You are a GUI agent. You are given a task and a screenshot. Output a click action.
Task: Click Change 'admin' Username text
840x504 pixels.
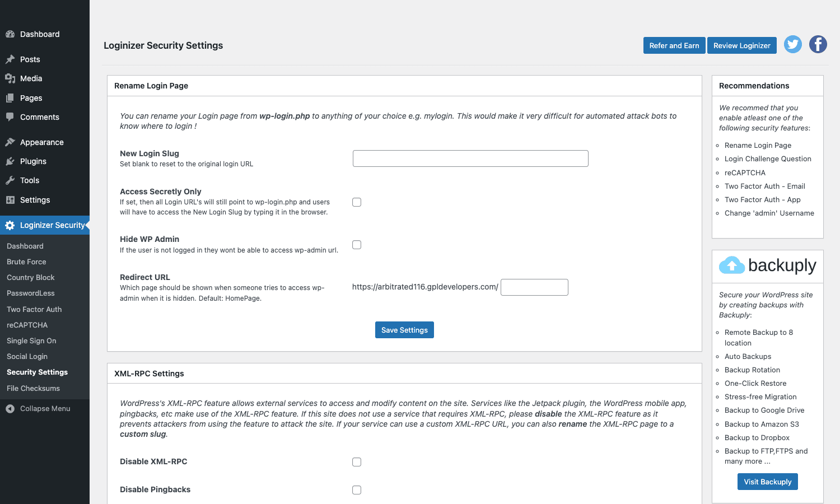[769, 213]
